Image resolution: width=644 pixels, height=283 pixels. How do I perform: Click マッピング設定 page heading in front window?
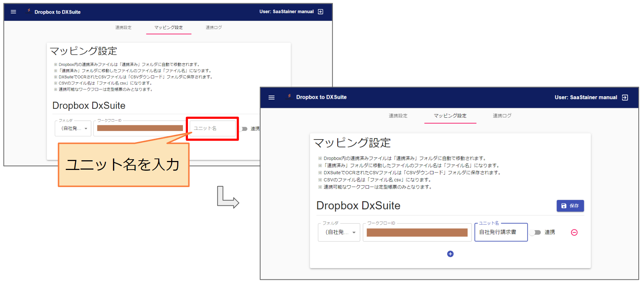352,143
